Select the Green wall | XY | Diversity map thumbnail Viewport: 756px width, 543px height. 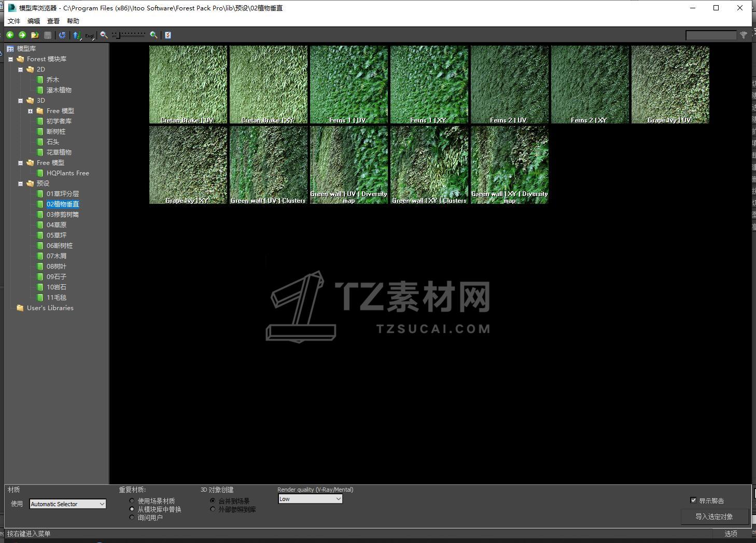[x=510, y=165]
